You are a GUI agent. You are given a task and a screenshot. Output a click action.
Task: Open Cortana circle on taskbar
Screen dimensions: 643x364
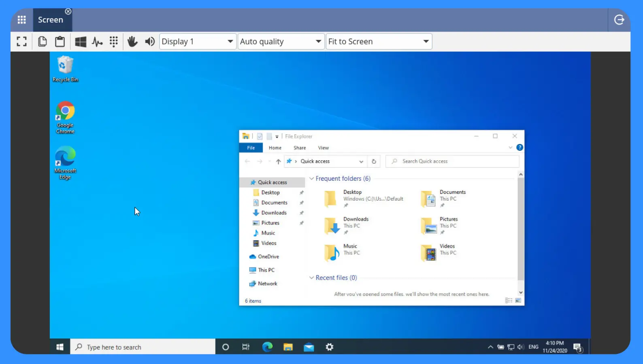[x=226, y=347]
